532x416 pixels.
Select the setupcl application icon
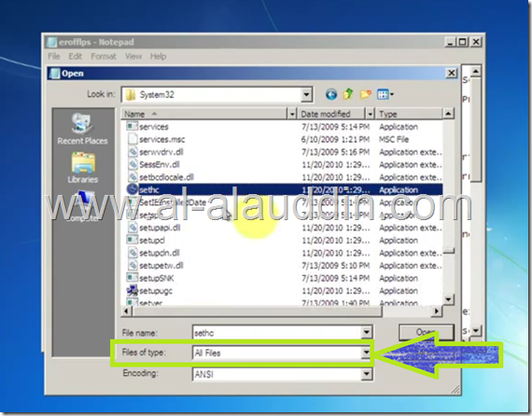132,240
